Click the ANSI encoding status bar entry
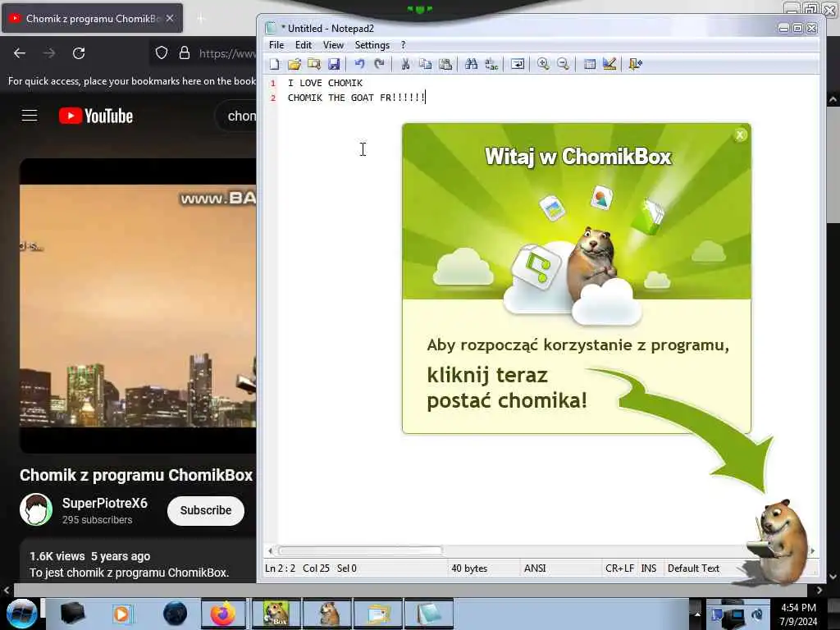 tap(535, 568)
